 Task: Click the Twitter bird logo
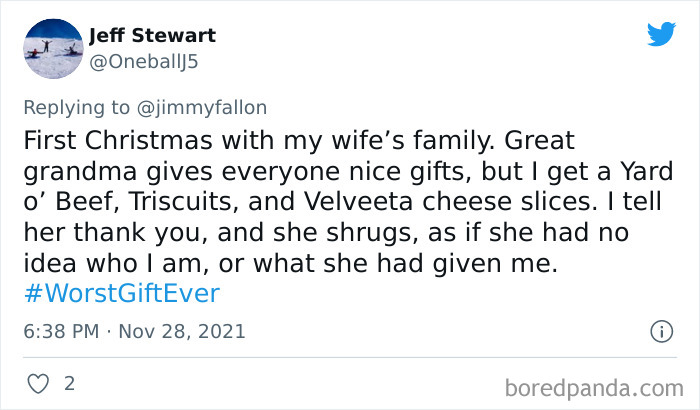point(661,35)
